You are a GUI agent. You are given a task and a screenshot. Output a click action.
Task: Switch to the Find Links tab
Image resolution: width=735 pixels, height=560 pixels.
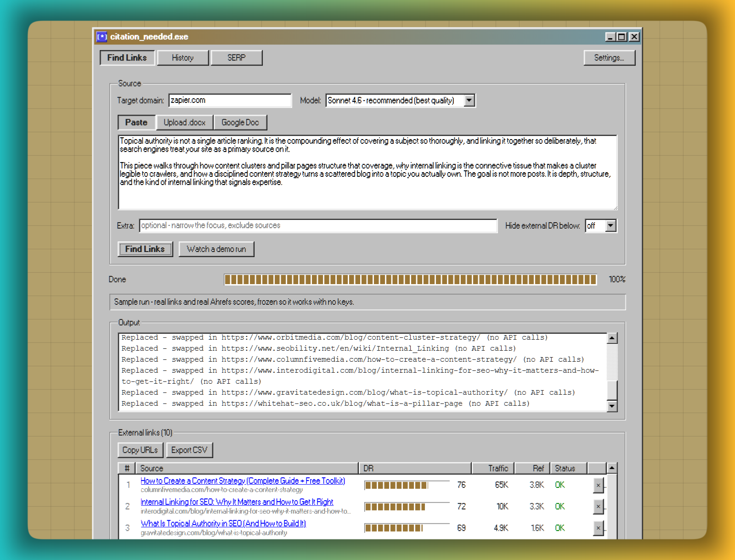point(127,58)
